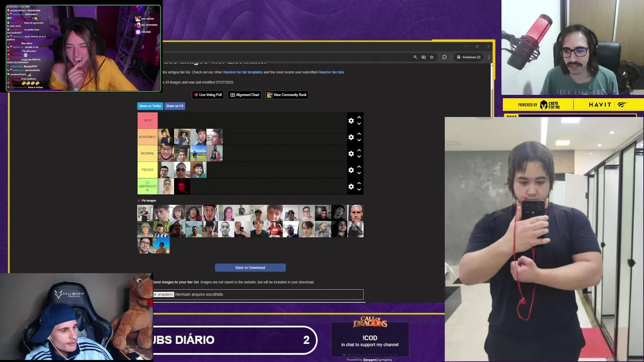
Task: Follow the Random tier list templates link
Action: click(x=243, y=72)
